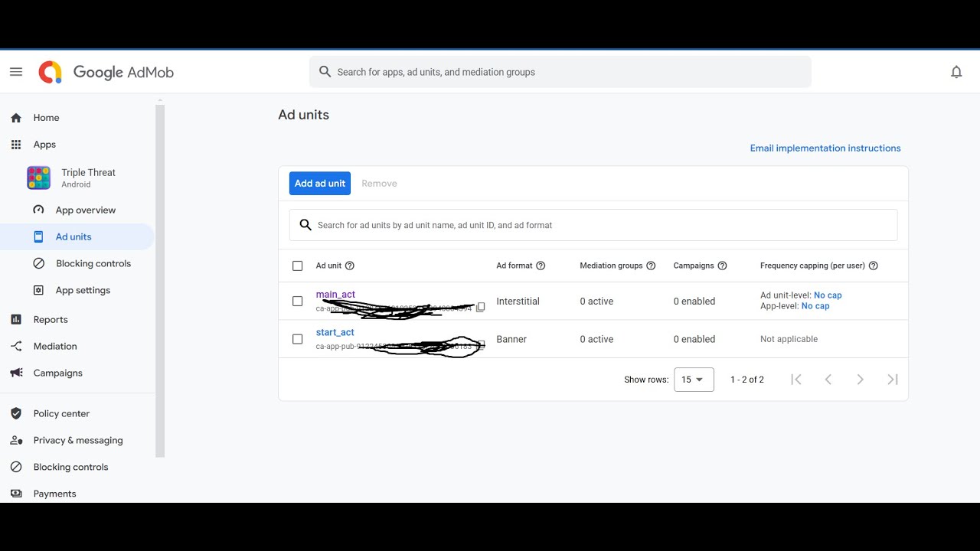Click the help icon beside Ad format
The image size is (980, 551).
(541, 266)
